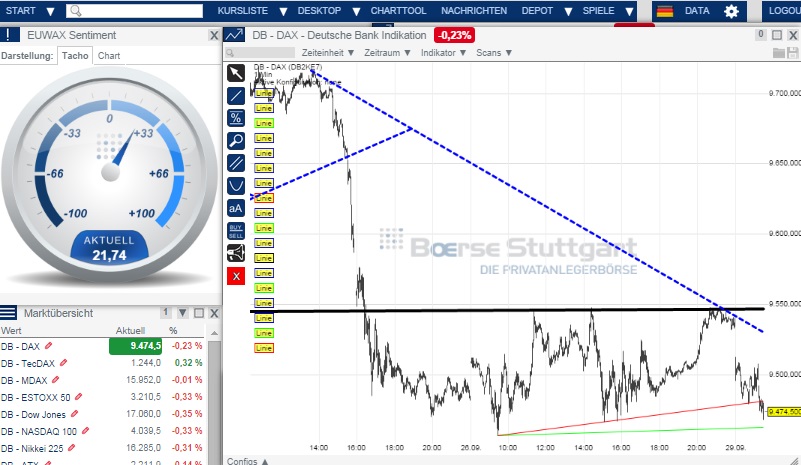Open the Scans dropdown
This screenshot has height=465, width=801.
point(493,53)
